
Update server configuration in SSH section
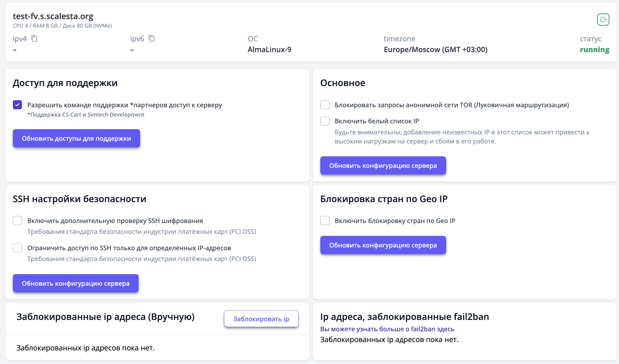(76, 283)
